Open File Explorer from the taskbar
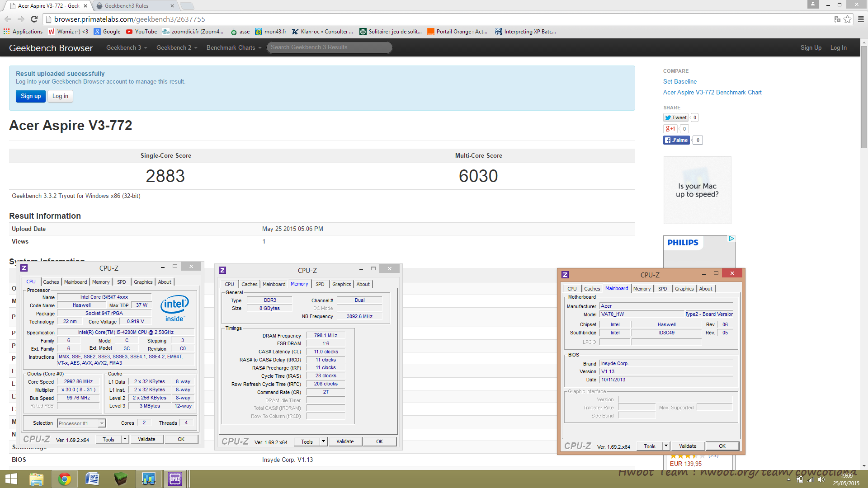The image size is (868, 488). (x=37, y=479)
